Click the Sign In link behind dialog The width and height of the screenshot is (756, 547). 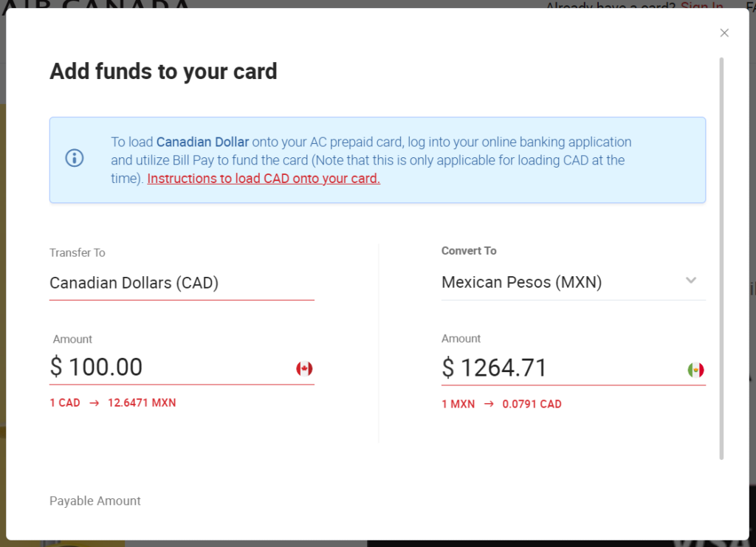click(701, 5)
